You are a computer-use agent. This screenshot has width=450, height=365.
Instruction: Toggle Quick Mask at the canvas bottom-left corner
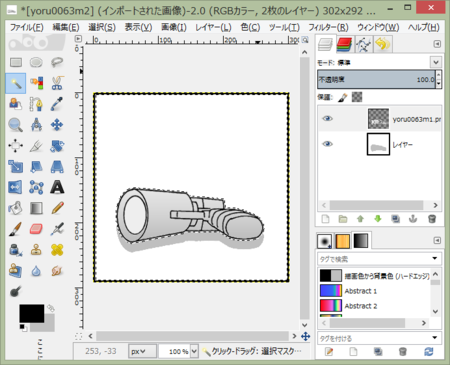78,336
